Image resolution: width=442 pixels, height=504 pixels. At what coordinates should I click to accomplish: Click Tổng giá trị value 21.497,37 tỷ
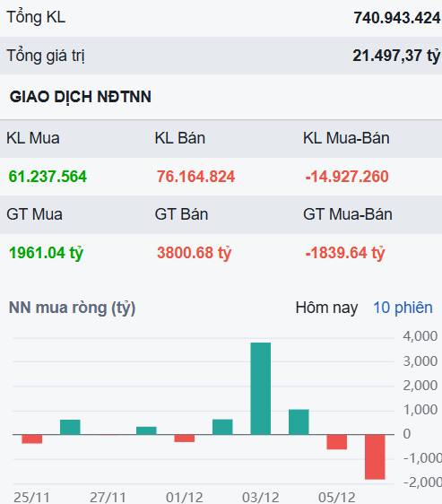coord(396,56)
